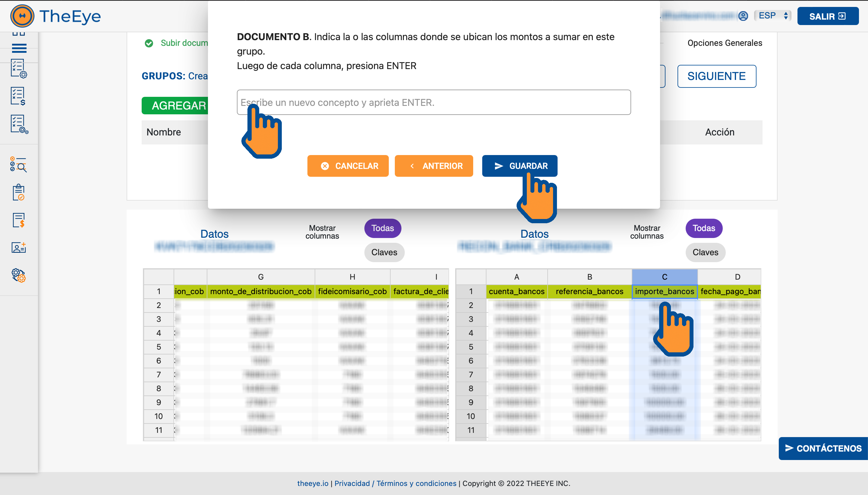Toggle Claves for left Datos table
The height and width of the screenshot is (495, 868).
click(384, 252)
